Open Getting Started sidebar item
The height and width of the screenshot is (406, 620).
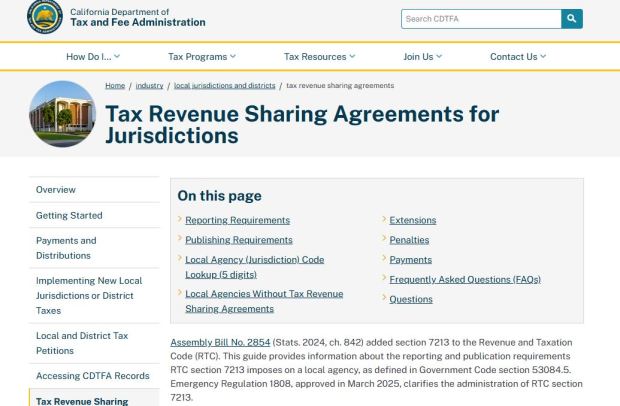(69, 215)
